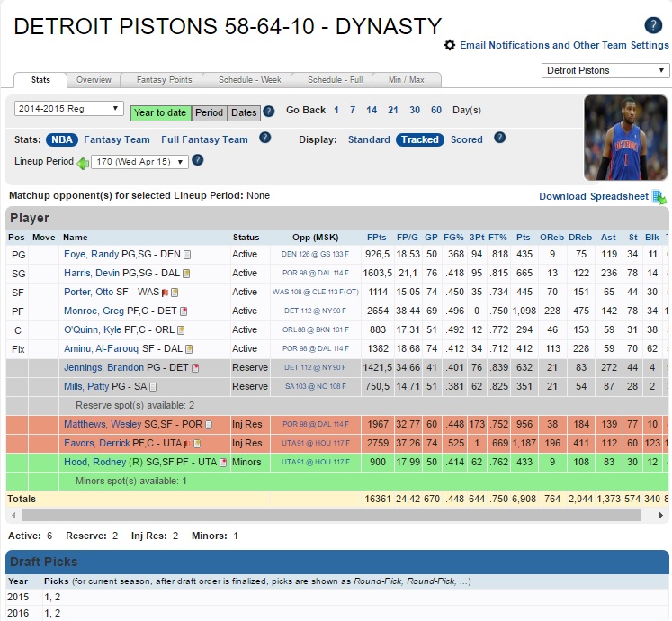Open help icon after Scored display option
672x621 pixels.
click(499, 138)
